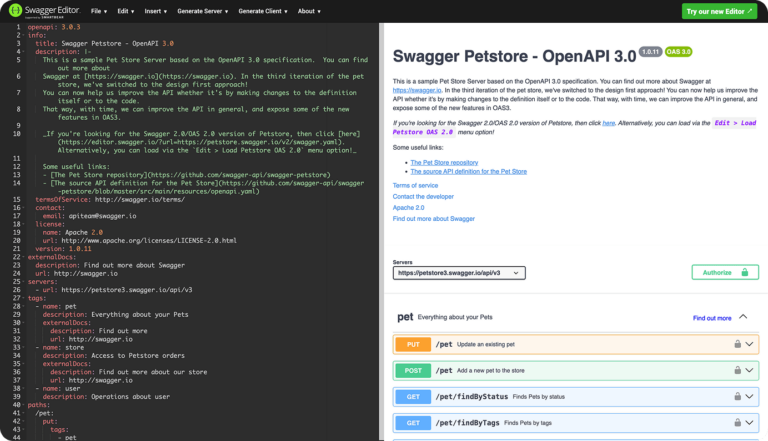Click the green POST method badge

tap(412, 370)
